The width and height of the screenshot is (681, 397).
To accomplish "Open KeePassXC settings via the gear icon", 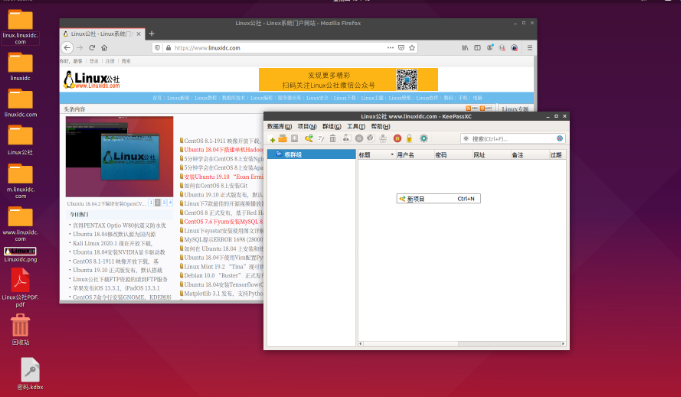I will coord(423,138).
